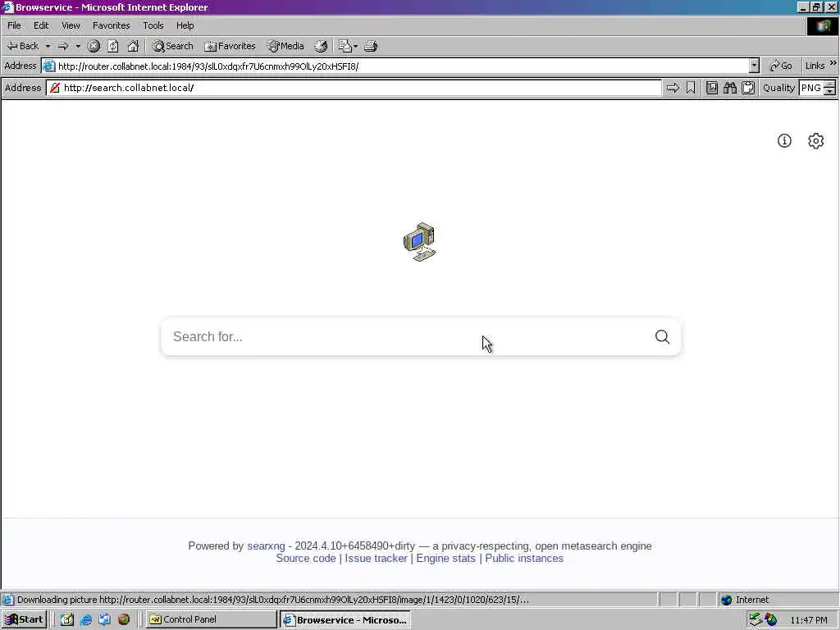The image size is (840, 630).
Task: Click the Print icon in IE toolbar
Action: [x=371, y=46]
